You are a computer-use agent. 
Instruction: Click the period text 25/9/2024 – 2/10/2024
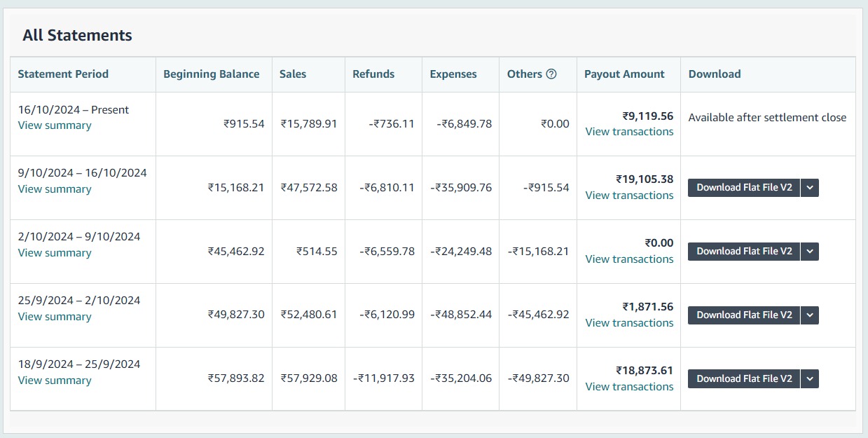pos(79,301)
